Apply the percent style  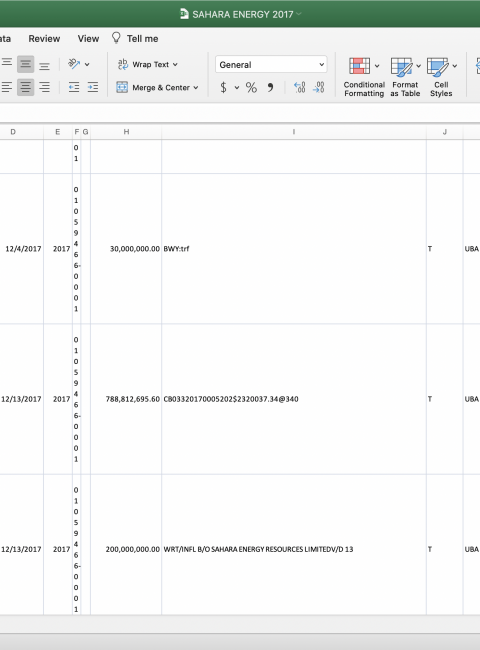pos(251,87)
